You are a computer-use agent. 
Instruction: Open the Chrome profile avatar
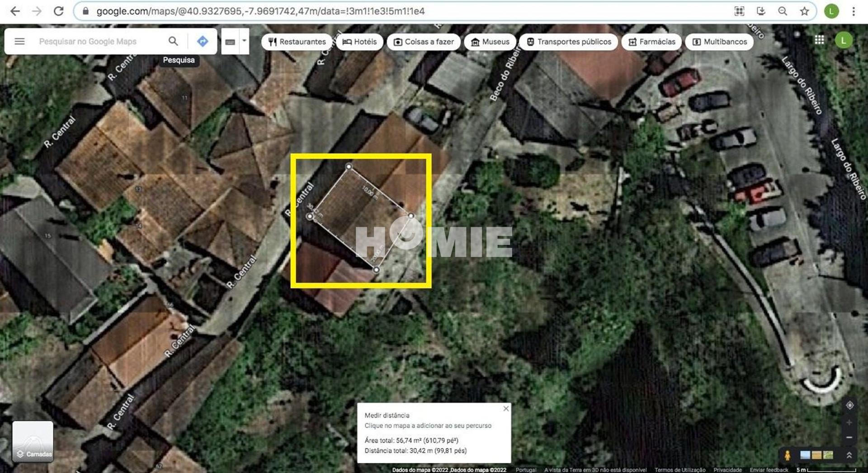coord(831,11)
